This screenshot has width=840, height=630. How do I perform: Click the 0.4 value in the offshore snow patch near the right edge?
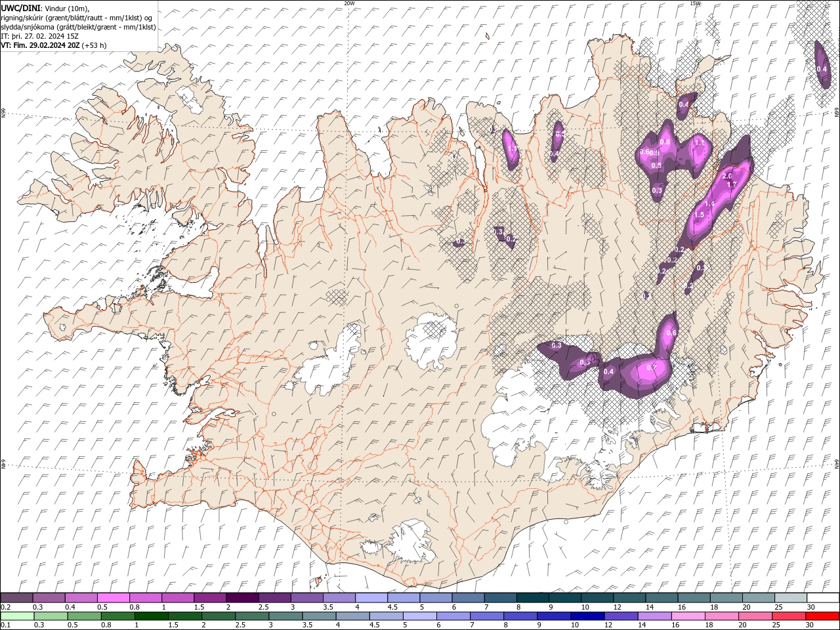[822, 69]
